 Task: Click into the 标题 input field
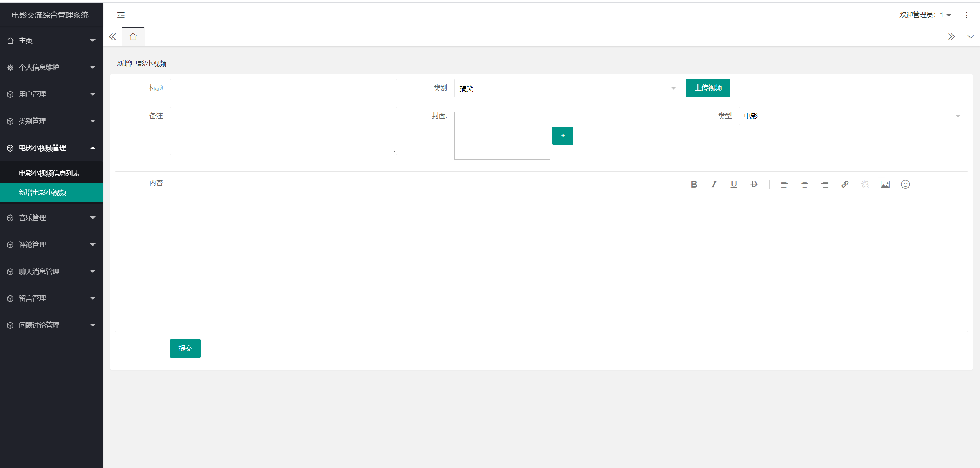coord(283,88)
